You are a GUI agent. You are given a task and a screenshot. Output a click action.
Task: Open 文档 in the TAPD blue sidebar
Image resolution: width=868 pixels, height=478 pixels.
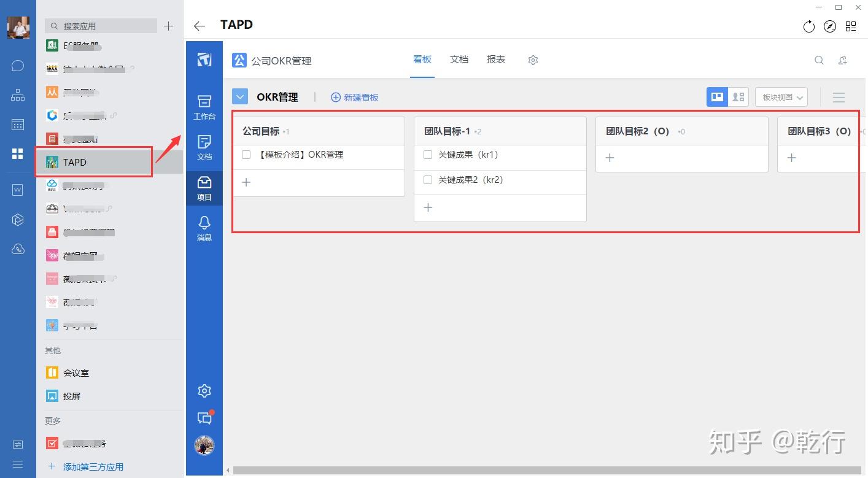(x=204, y=147)
